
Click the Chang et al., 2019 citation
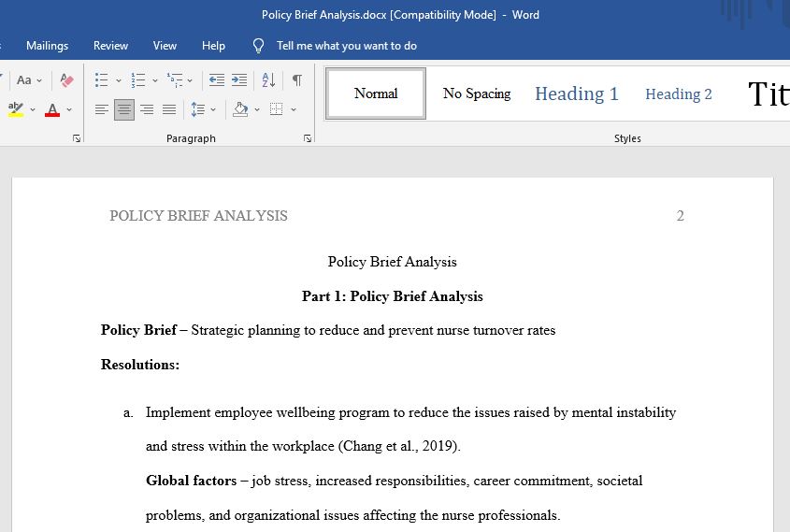(399, 446)
